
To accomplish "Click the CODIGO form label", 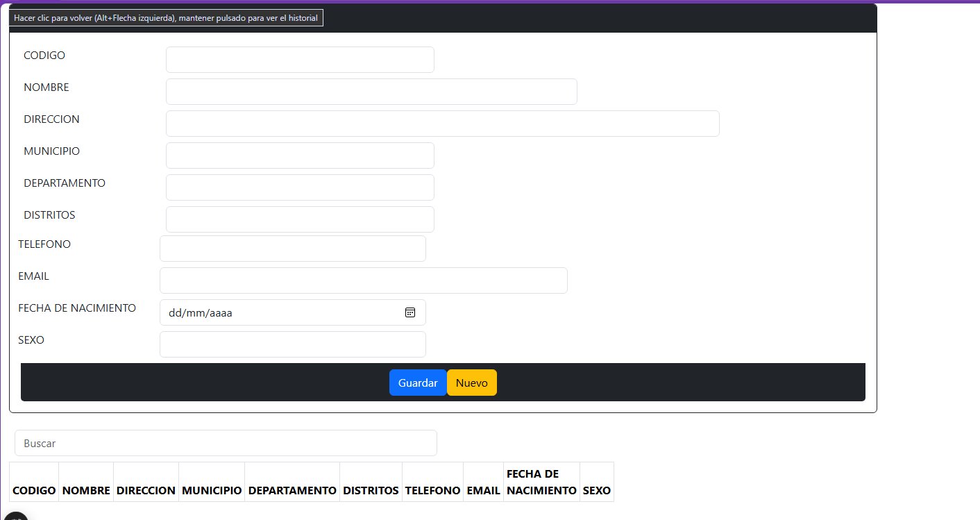I will click(44, 55).
